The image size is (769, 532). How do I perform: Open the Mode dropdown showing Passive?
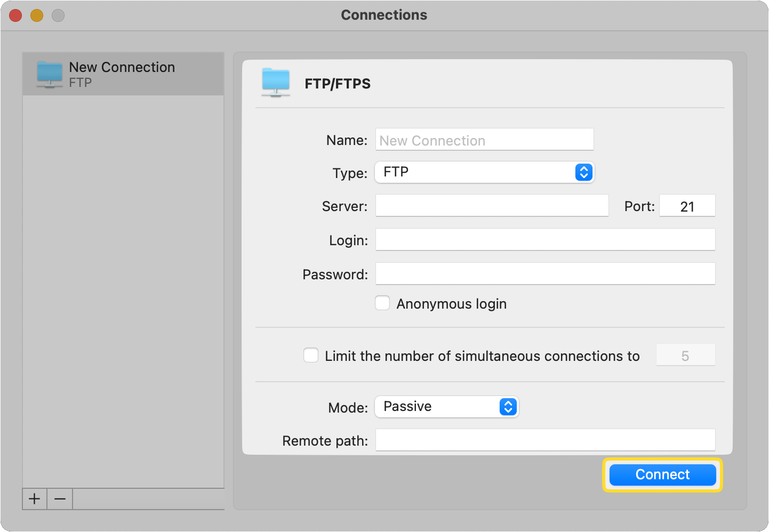(x=437, y=407)
